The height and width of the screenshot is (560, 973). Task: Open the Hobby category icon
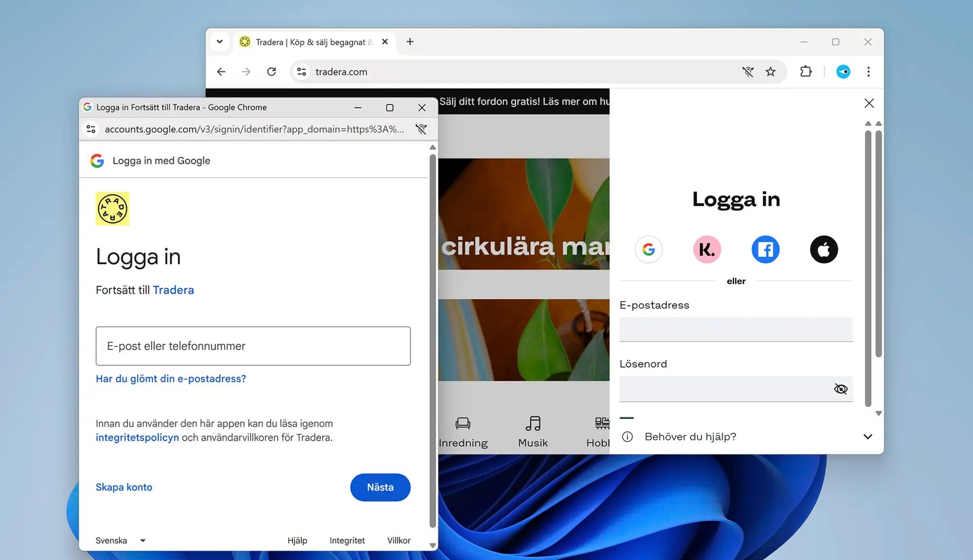(602, 423)
